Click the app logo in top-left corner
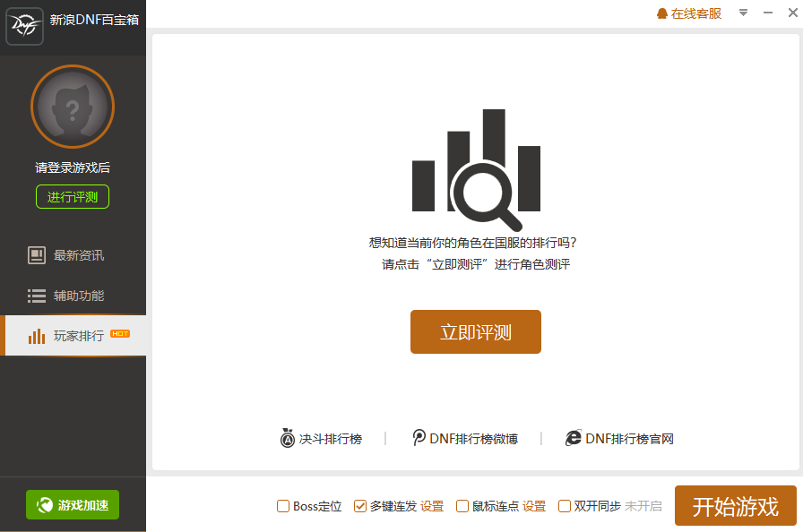 (23, 25)
